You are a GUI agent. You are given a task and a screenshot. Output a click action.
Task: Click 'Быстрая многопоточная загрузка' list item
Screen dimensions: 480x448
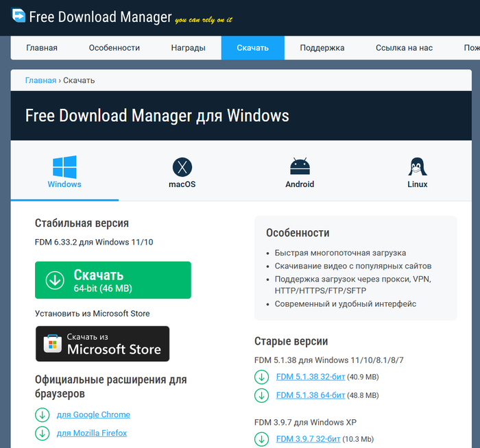(x=340, y=253)
